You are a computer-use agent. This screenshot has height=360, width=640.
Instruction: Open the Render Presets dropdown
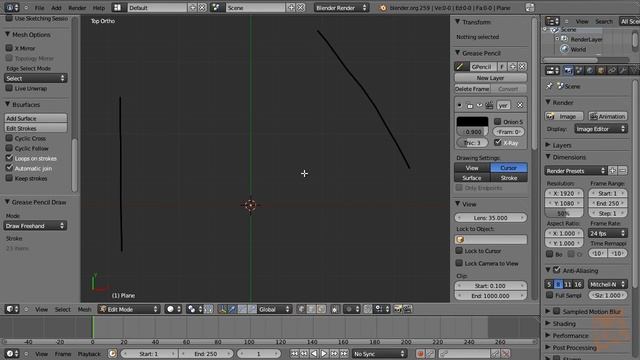[576, 171]
